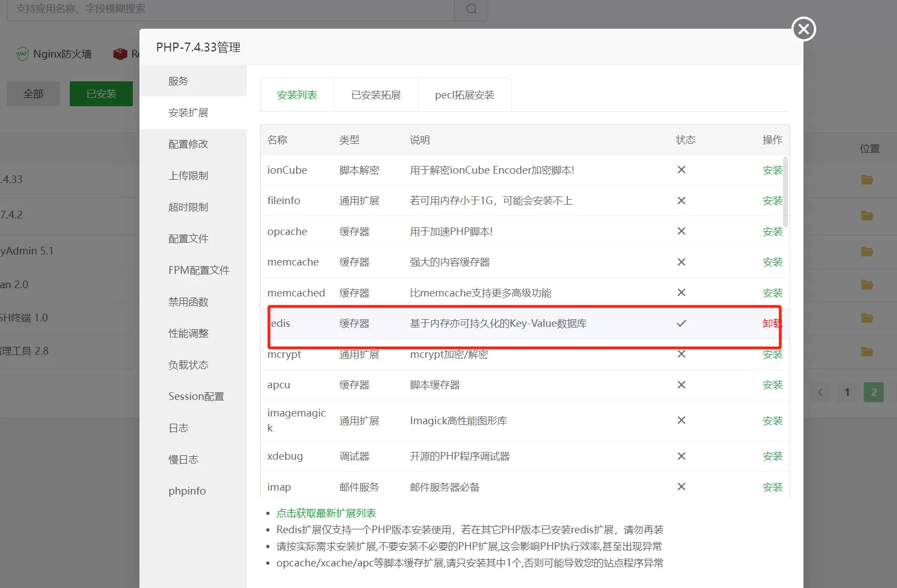Click 点击获取最新扩展列表 link
Screen dimensions: 897x588
coord(326,513)
